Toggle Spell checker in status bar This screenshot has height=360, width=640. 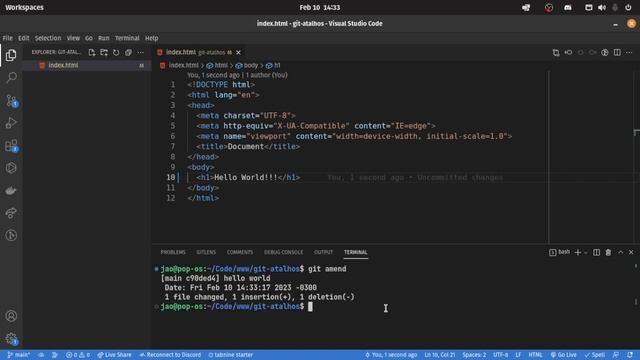click(x=595, y=355)
